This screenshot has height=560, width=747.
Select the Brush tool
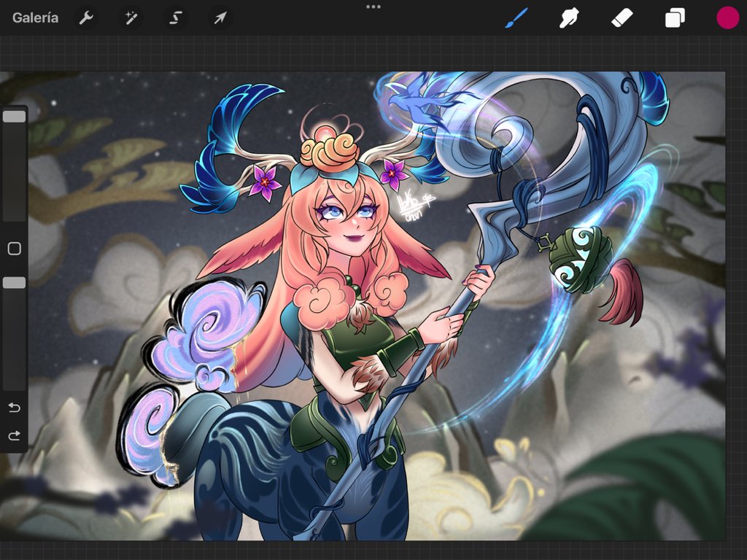(x=516, y=18)
